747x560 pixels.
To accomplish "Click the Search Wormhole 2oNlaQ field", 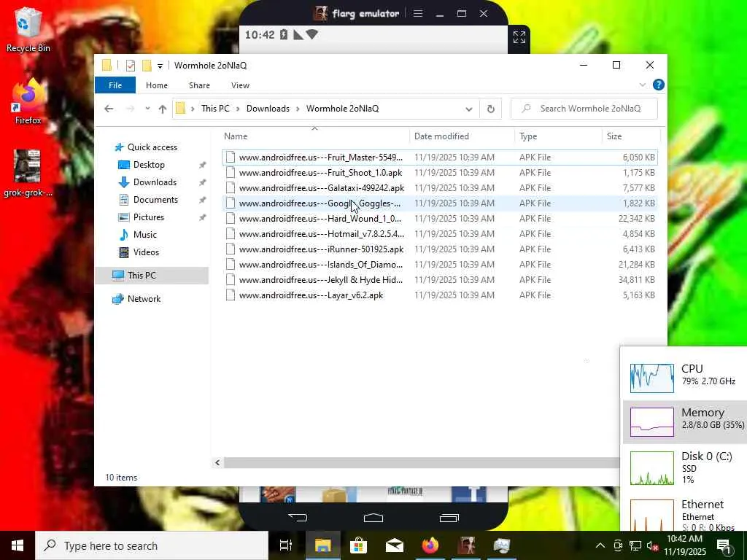I will 584,109.
